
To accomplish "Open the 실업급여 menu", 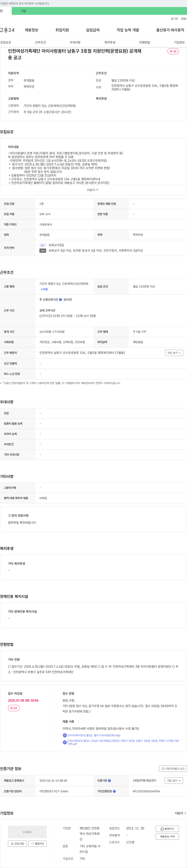I will click(x=93, y=30).
